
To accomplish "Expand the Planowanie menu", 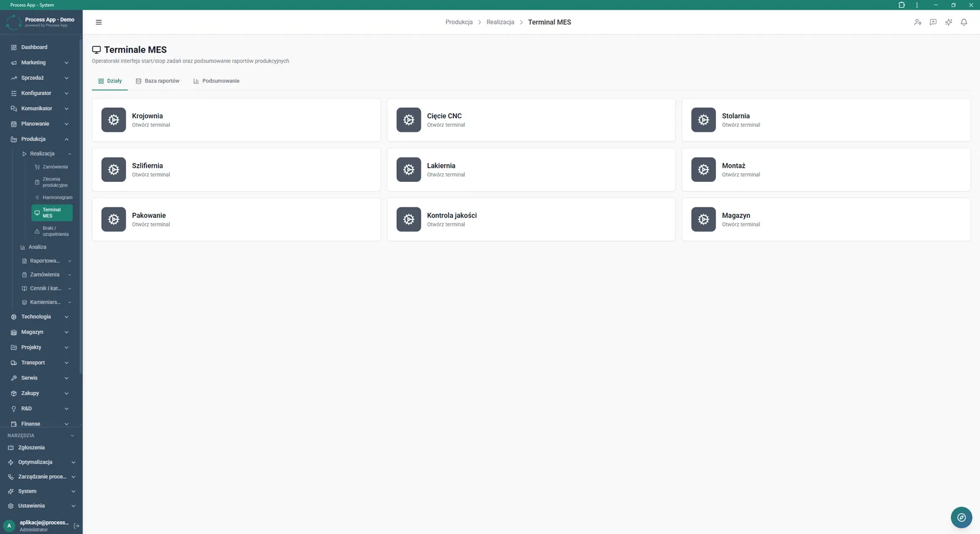I will [40, 124].
